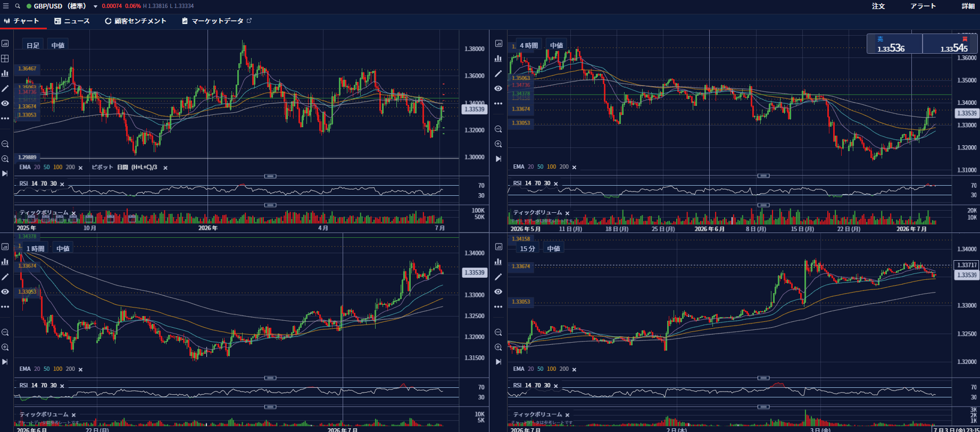Zoom in the 4-hour chart
The height and width of the screenshot is (432, 980).
[499, 144]
